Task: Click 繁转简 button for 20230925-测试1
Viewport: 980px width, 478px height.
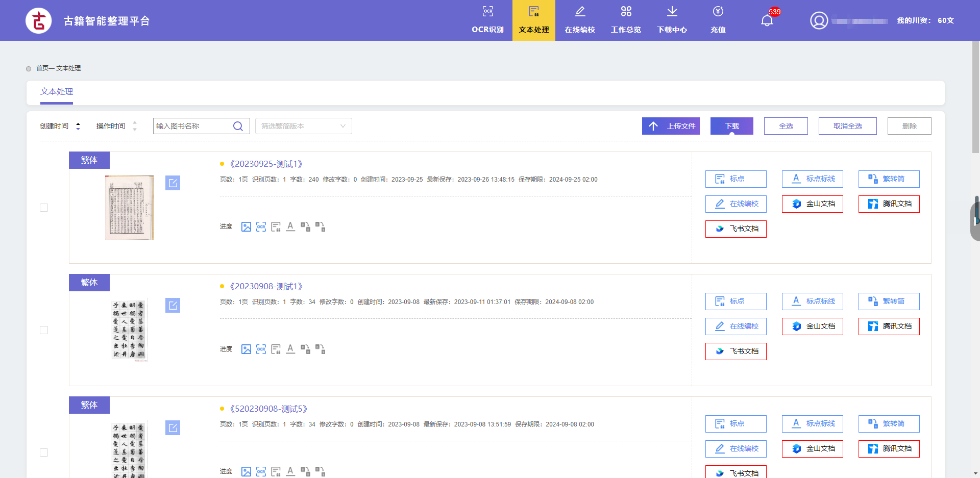Action: 889,179
